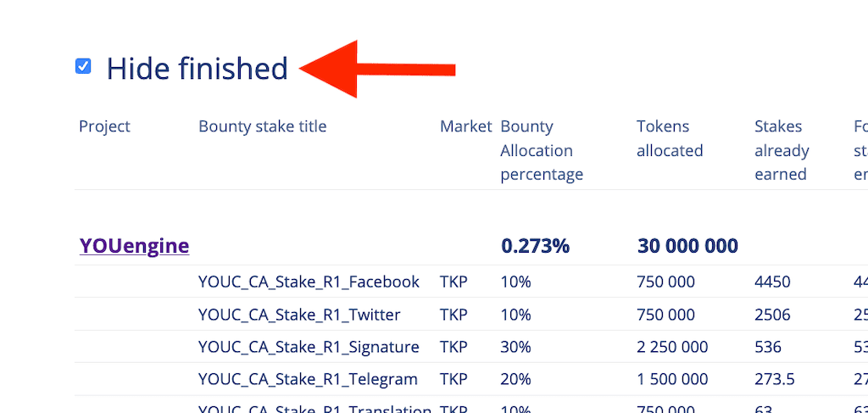Screen dimensions: 868x413
Task: Click the Hide finished label text
Action: pyautogui.click(x=197, y=69)
